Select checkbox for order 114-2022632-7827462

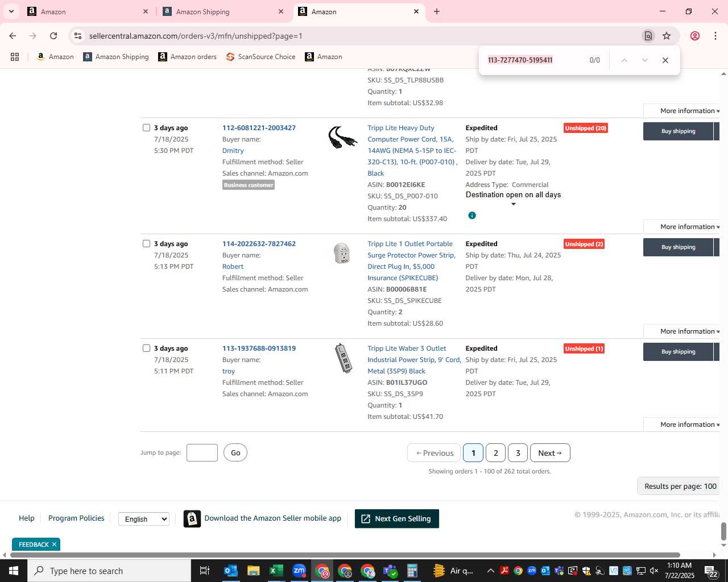(146, 244)
